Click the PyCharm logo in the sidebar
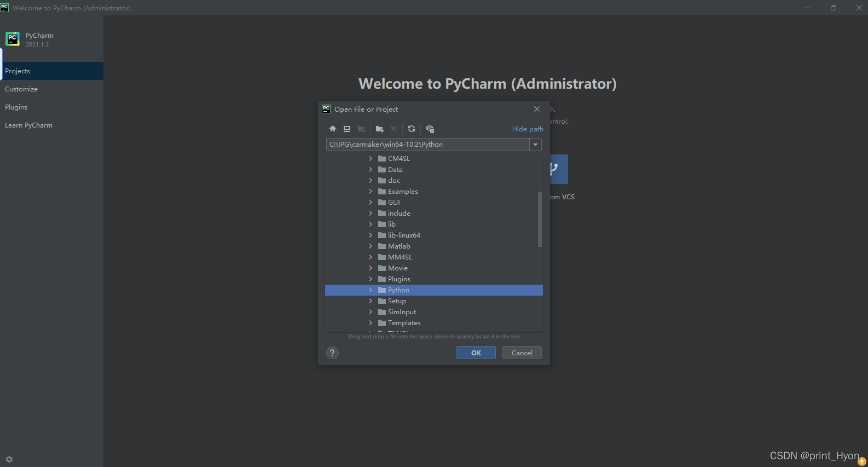 click(13, 39)
